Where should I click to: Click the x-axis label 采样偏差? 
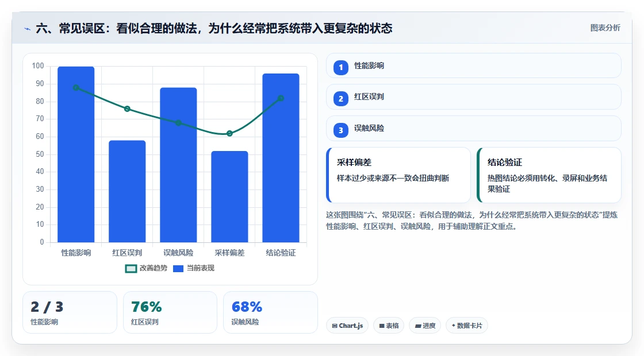coord(229,253)
